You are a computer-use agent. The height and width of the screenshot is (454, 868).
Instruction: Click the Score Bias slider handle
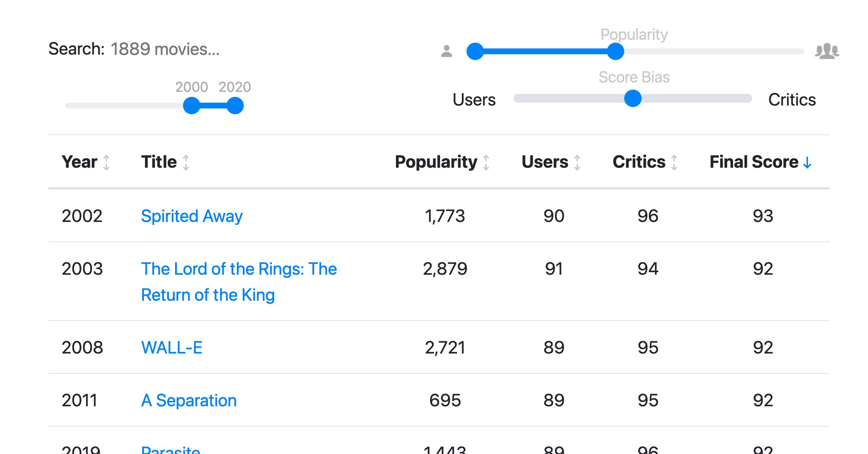point(633,98)
